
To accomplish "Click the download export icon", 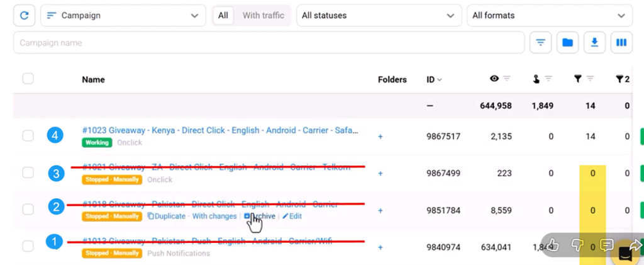I will click(594, 43).
